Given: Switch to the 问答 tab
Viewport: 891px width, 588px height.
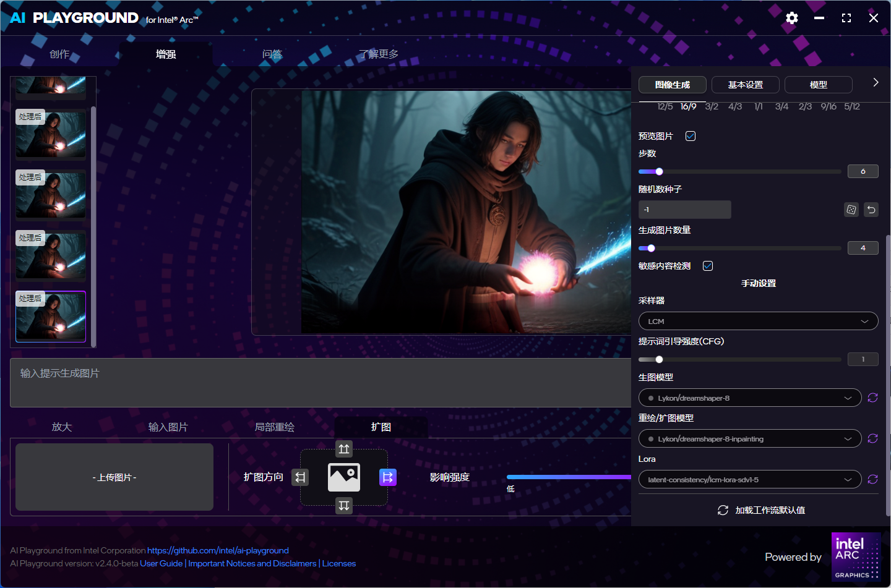Looking at the screenshot, I should 272,54.
